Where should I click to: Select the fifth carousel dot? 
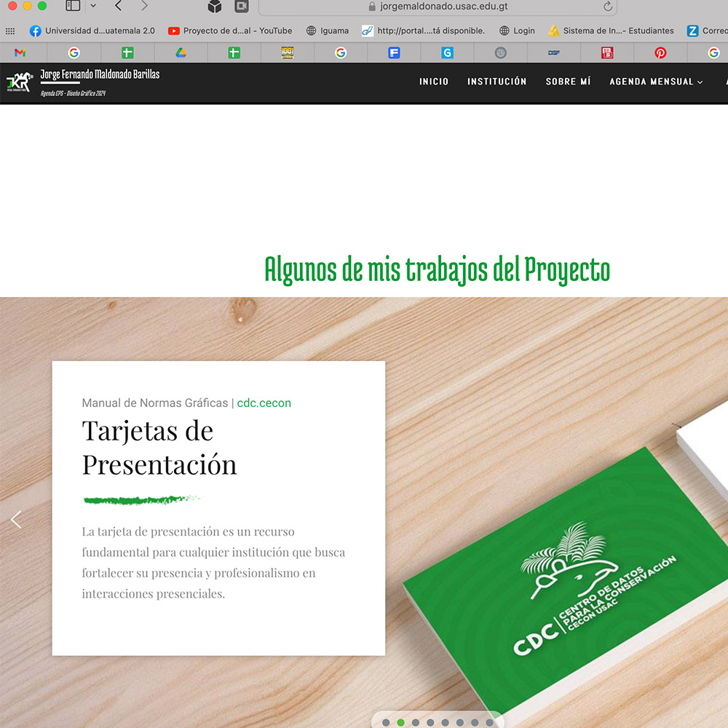point(446,722)
